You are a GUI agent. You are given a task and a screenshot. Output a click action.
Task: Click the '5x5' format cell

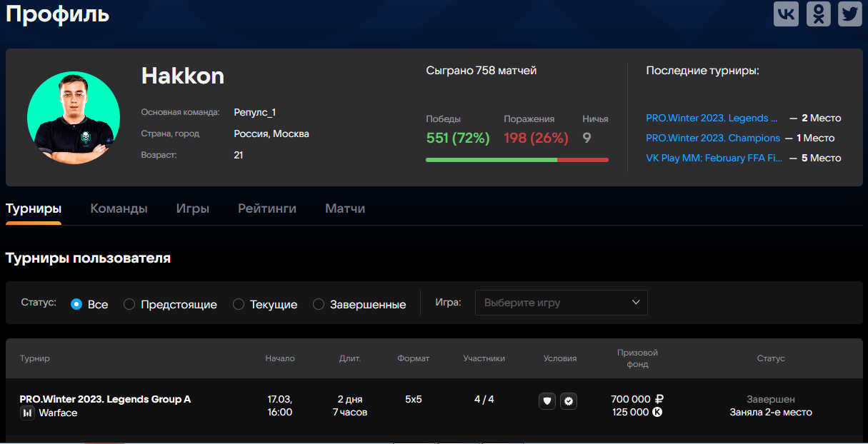pos(414,399)
